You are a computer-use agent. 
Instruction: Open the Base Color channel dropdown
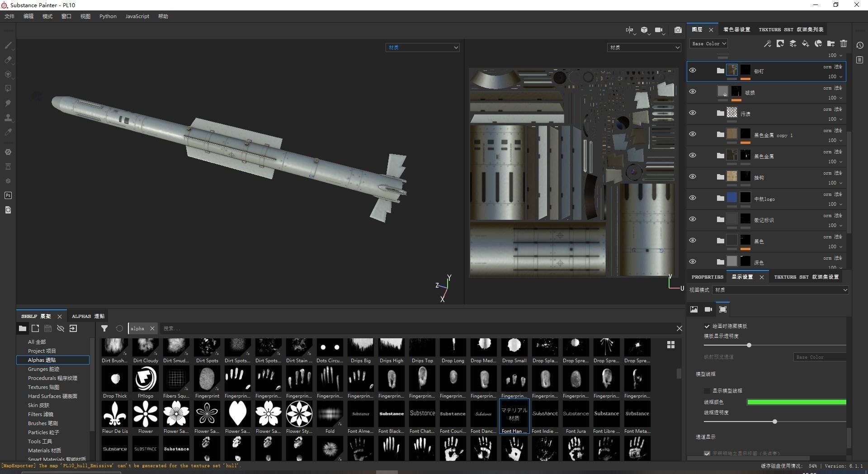[x=708, y=43]
